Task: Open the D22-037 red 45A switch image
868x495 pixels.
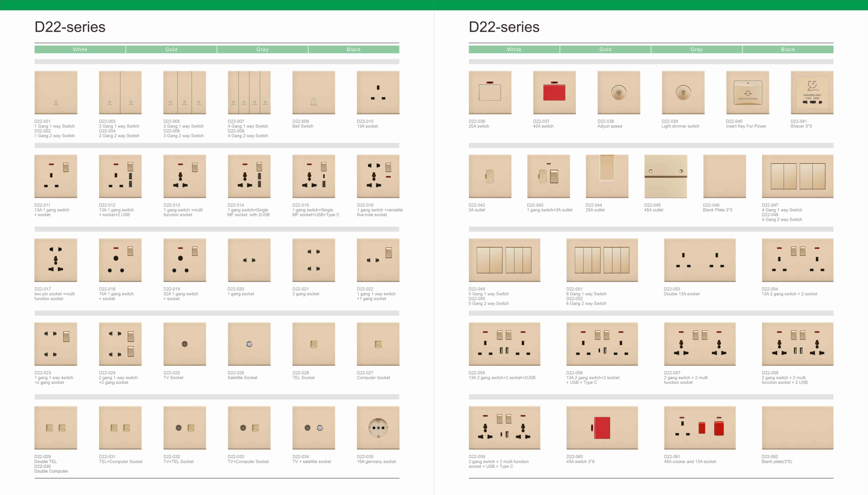Action: coord(554,92)
